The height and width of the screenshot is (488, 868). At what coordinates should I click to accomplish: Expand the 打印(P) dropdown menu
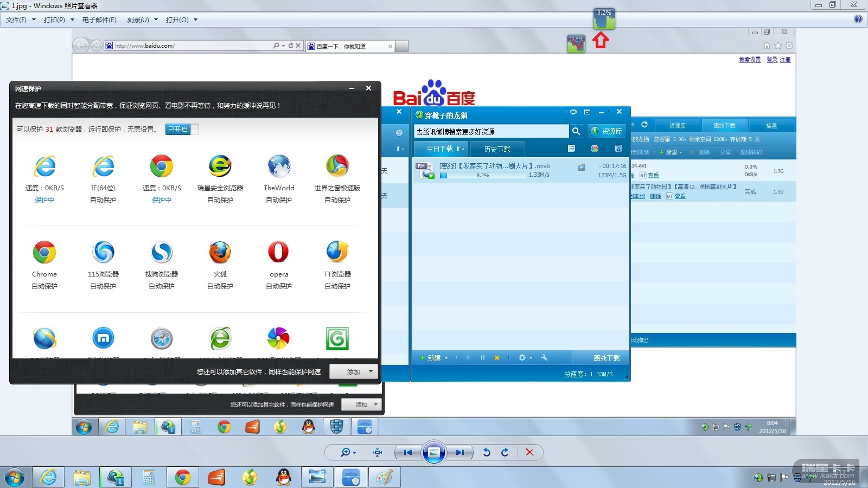click(59, 20)
